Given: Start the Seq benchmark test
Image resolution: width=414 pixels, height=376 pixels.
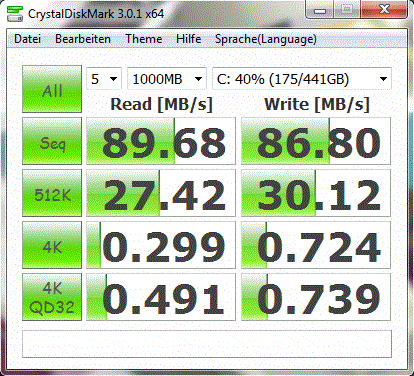Looking at the screenshot, I should coord(52,141).
